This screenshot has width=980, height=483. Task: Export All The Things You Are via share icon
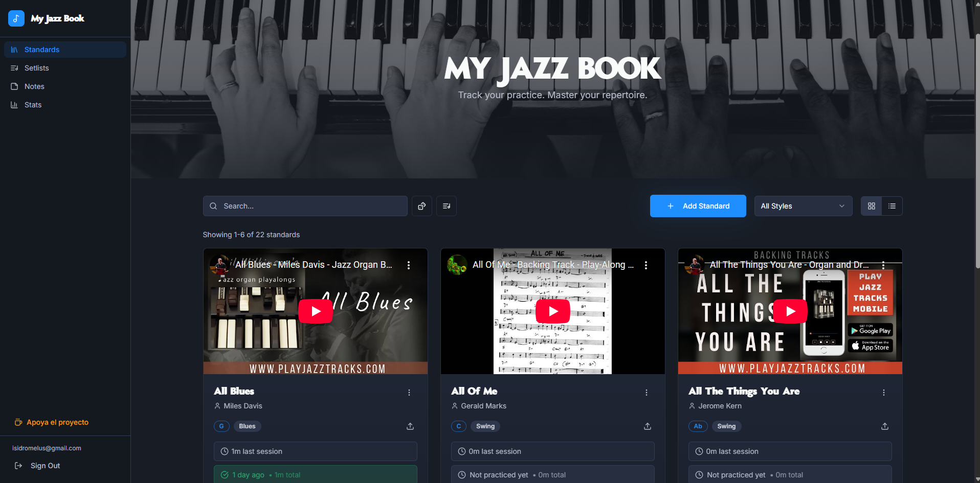click(x=884, y=426)
